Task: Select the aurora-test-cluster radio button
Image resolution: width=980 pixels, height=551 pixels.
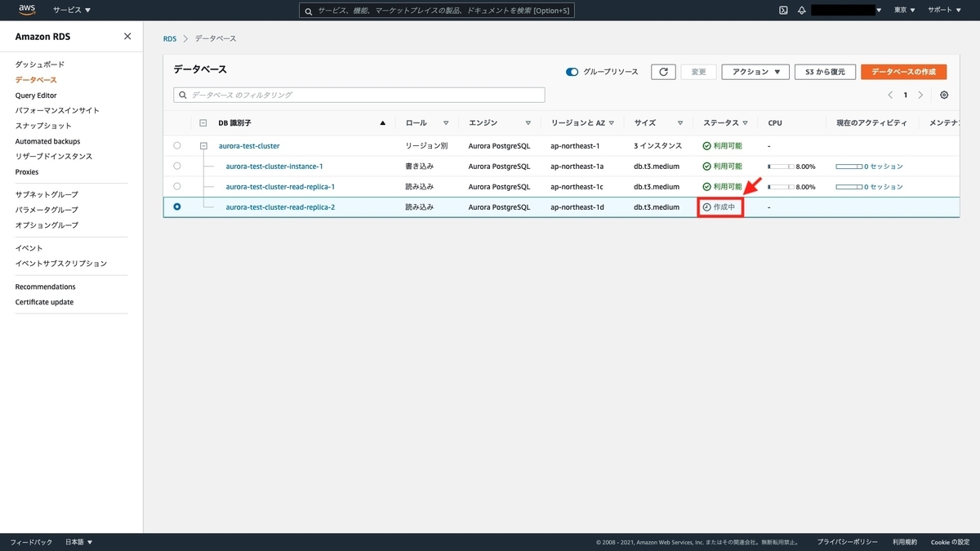Action: coord(177,145)
